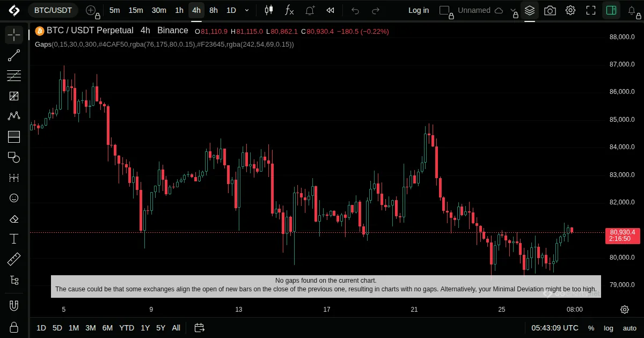Screen dimensions: 644x338
Task: Open the go-to-date calendar
Action: click(200, 328)
